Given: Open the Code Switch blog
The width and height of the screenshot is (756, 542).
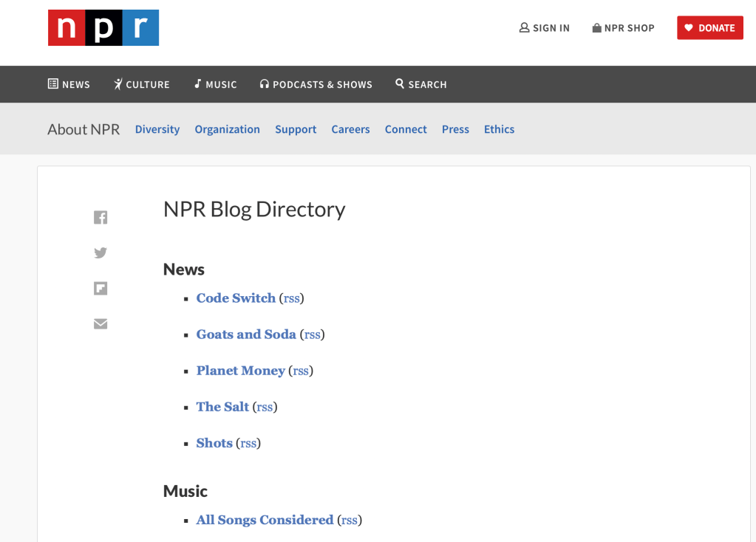Looking at the screenshot, I should coord(236,298).
